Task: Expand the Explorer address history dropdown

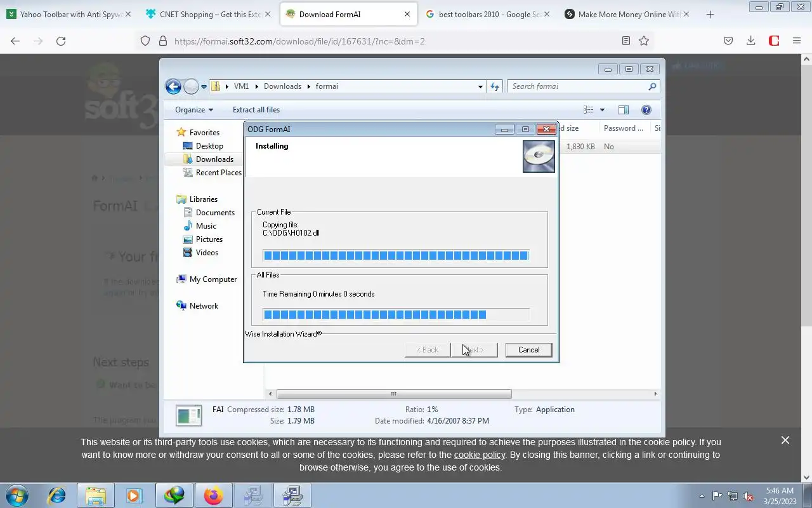Action: (480, 86)
